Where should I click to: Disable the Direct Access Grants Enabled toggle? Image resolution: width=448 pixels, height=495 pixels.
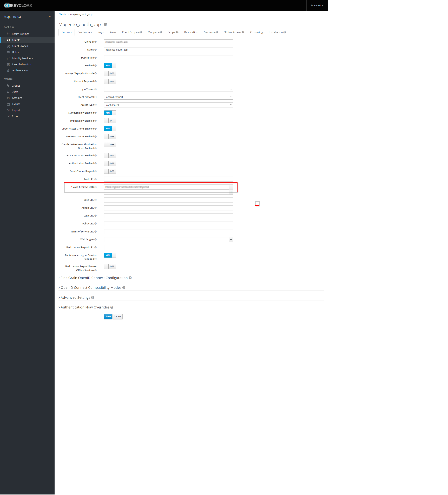tap(110, 129)
